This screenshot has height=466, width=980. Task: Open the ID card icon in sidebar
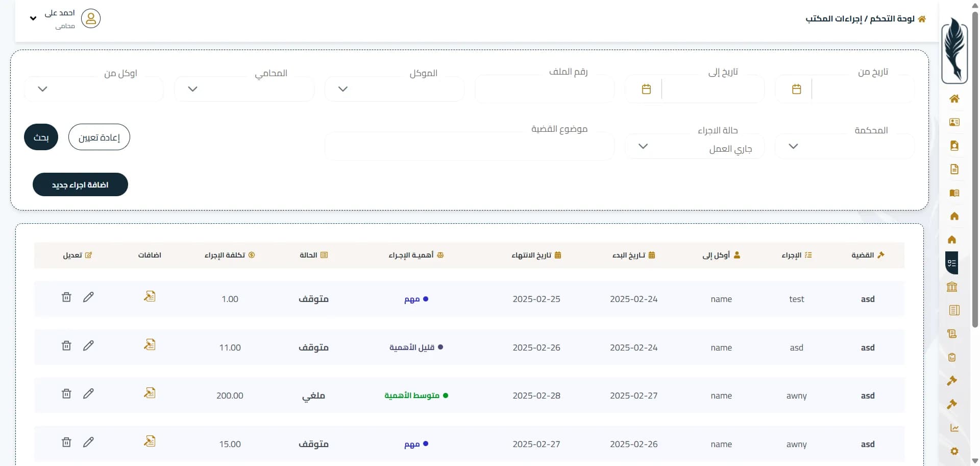click(x=954, y=122)
